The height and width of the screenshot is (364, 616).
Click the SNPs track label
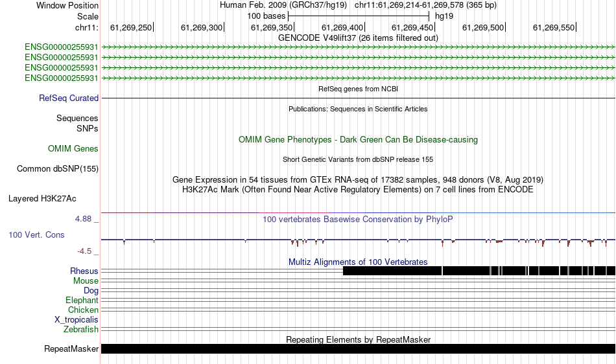88,128
